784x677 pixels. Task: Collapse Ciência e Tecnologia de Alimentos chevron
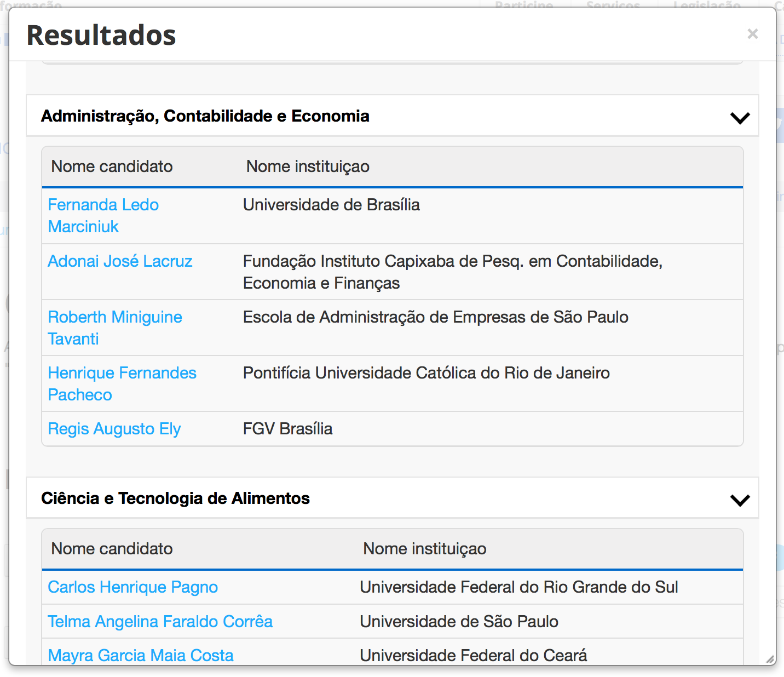click(x=740, y=500)
